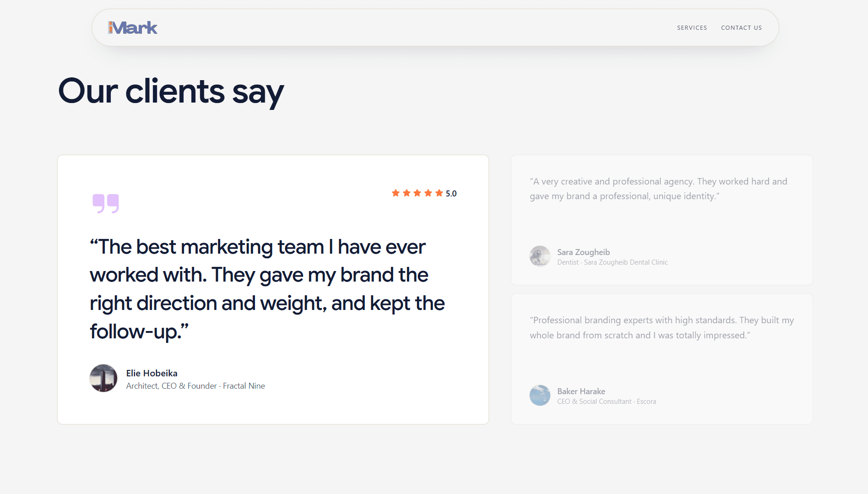Click the purple quotation mark icon

[x=106, y=204]
